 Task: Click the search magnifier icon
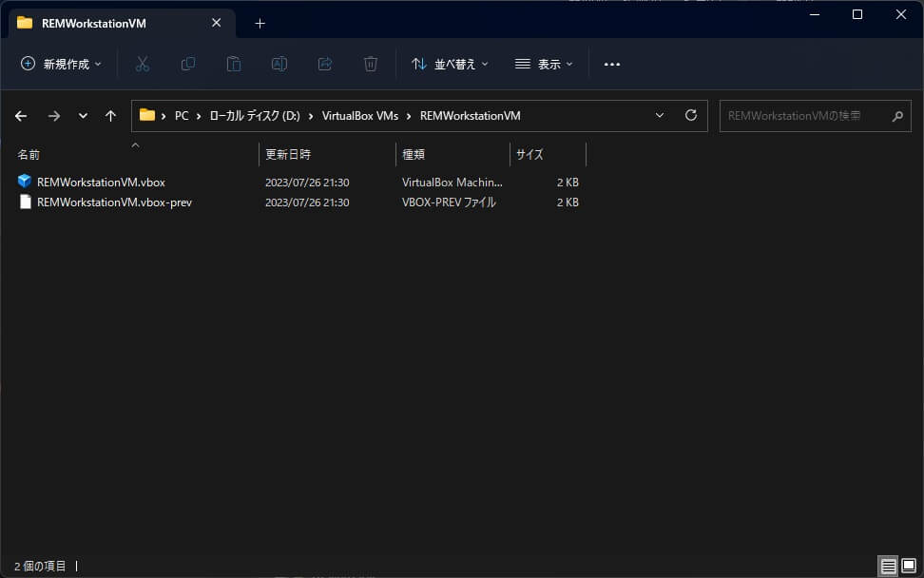coord(896,116)
